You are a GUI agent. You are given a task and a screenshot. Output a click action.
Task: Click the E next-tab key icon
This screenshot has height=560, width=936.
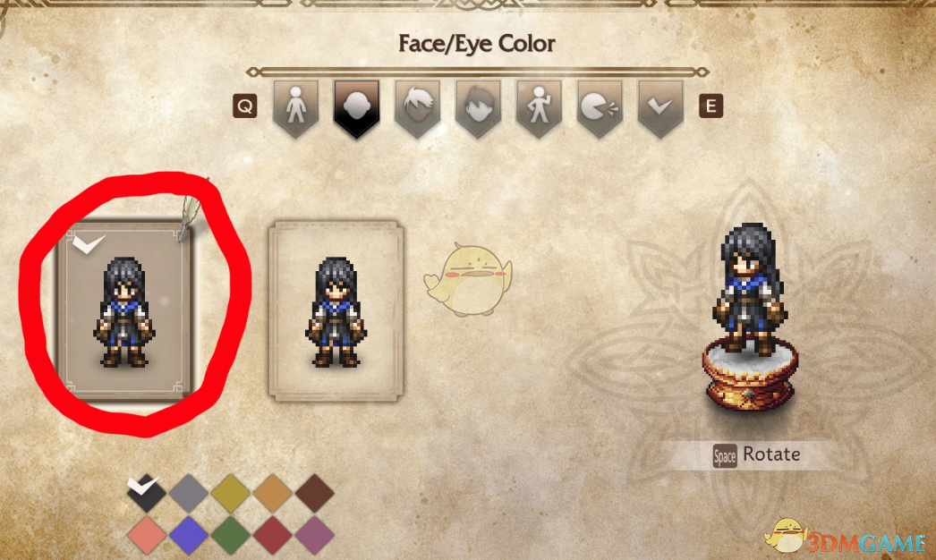(711, 106)
